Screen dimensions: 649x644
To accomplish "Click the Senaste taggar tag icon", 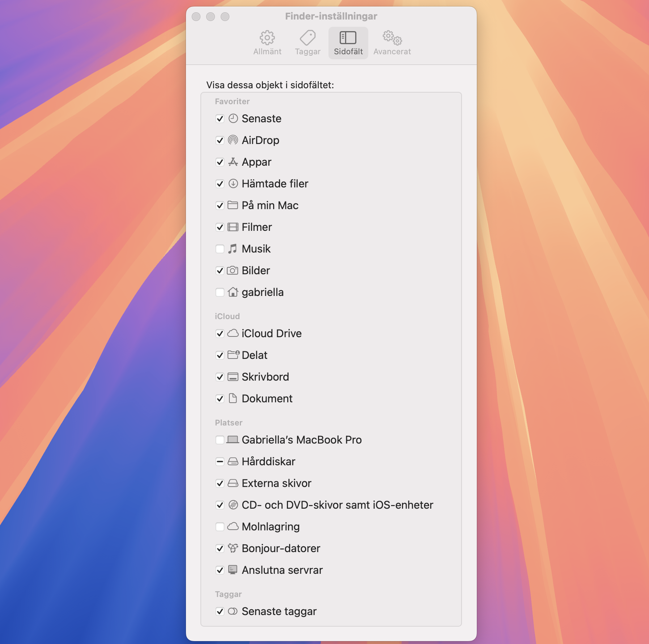I will [233, 611].
